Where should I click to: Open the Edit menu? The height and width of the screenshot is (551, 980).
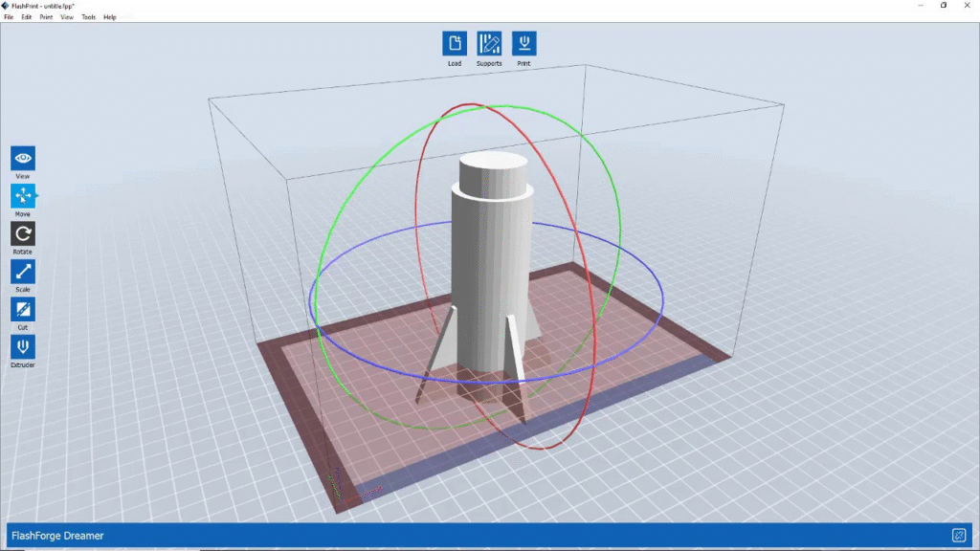pos(27,17)
